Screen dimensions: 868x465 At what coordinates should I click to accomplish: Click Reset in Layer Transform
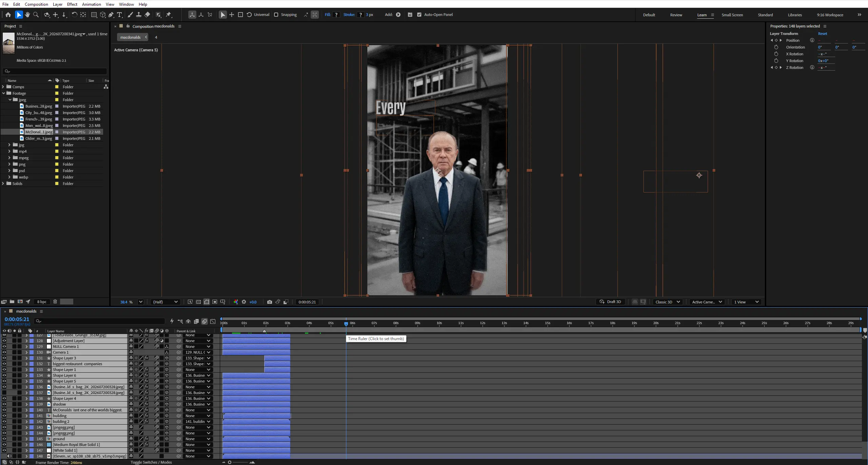(x=822, y=34)
